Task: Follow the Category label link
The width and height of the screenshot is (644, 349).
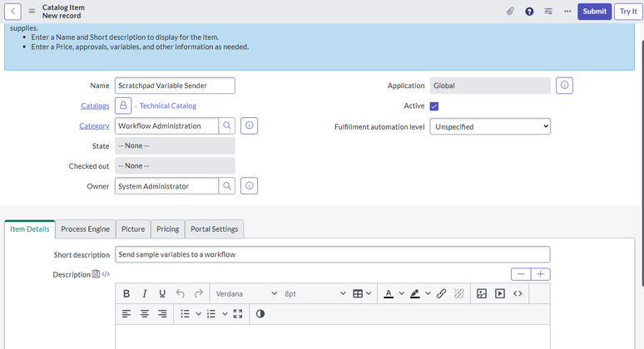Action: (x=94, y=126)
